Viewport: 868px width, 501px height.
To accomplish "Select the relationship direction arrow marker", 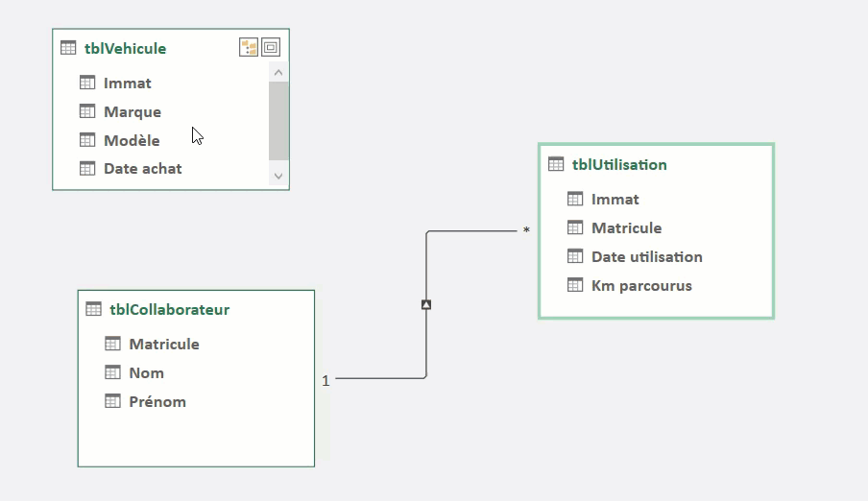I will 426,304.
